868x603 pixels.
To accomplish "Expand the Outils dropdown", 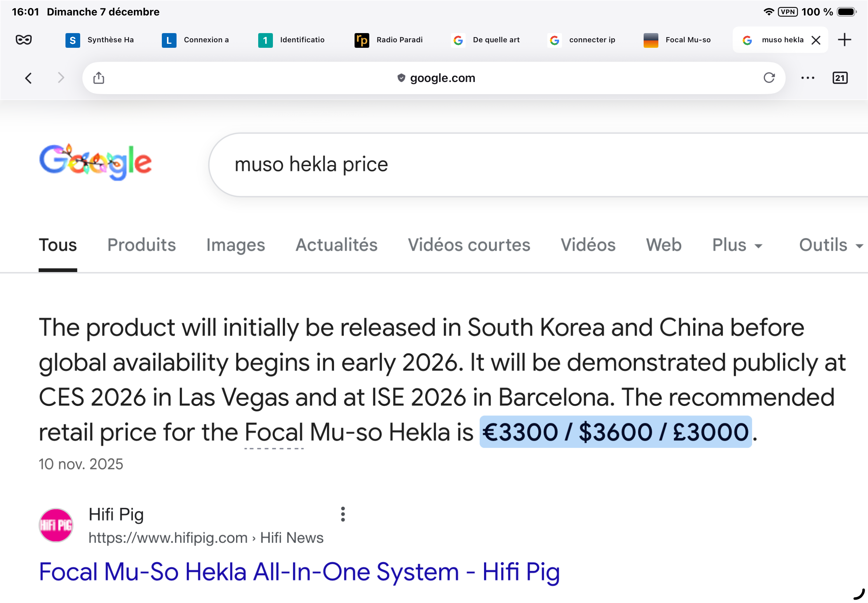I will tap(830, 245).
